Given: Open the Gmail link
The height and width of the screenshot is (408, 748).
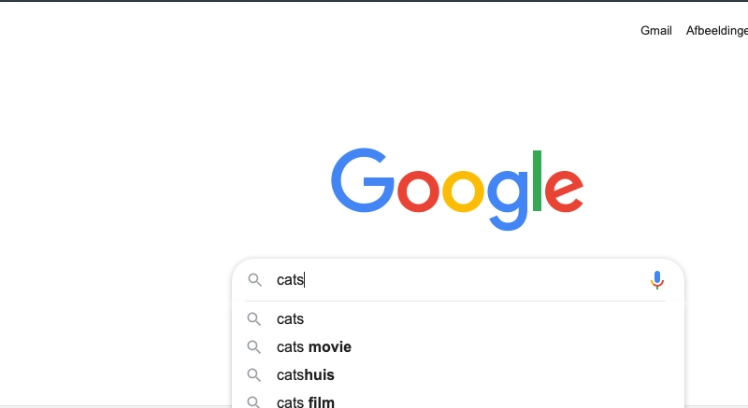Looking at the screenshot, I should pos(656,31).
